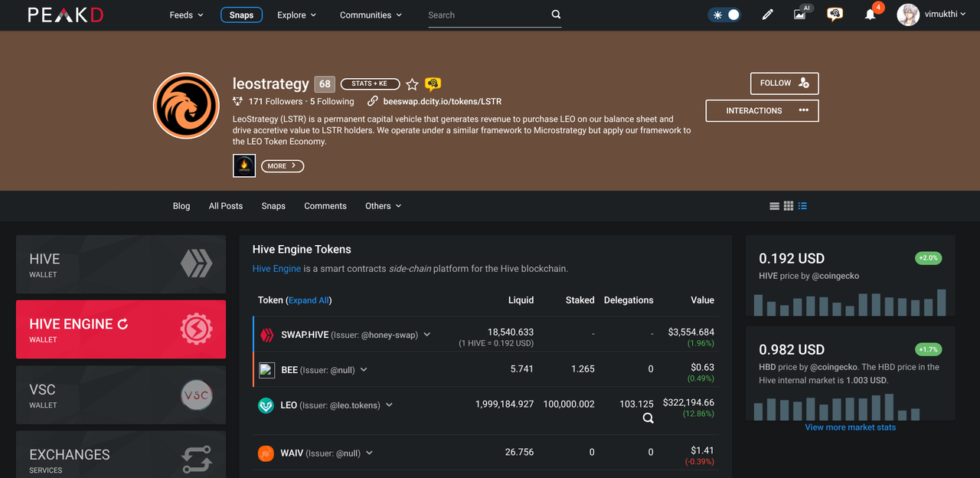Screen dimensions: 980x478
Task: Select the detailed list layout icon
Action: (802, 206)
